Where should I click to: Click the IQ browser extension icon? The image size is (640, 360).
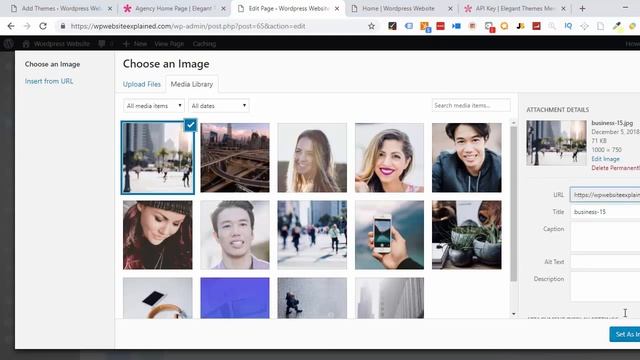pyautogui.click(x=568, y=26)
